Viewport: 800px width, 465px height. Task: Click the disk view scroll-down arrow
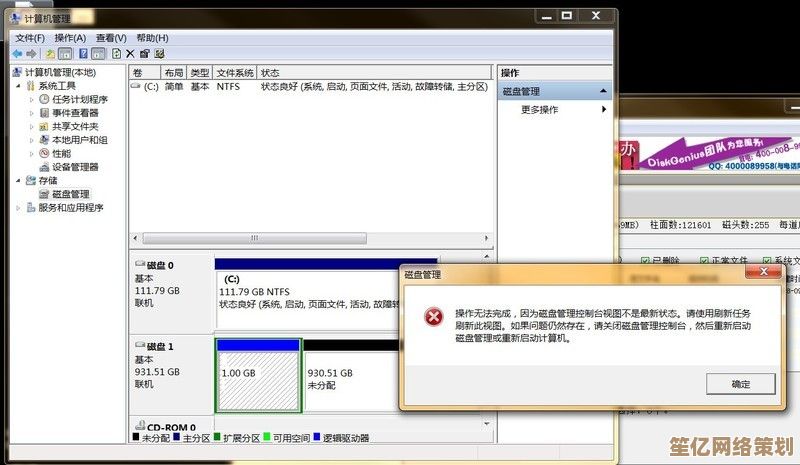pos(487,424)
